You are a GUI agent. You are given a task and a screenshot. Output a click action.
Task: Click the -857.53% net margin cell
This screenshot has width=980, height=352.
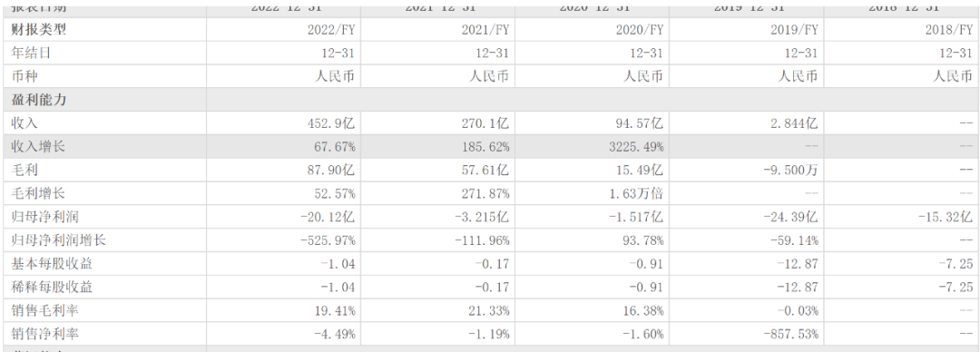pyautogui.click(x=790, y=334)
